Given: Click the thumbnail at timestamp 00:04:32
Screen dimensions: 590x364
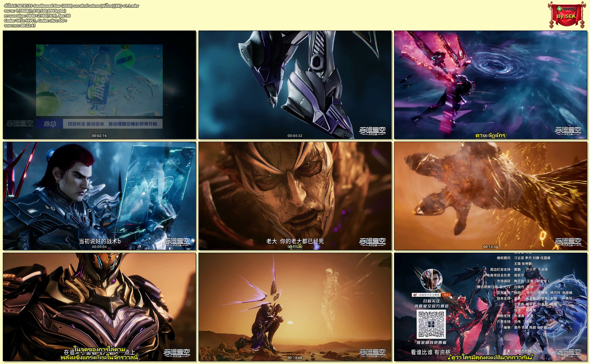Looking at the screenshot, I should click(x=295, y=85).
